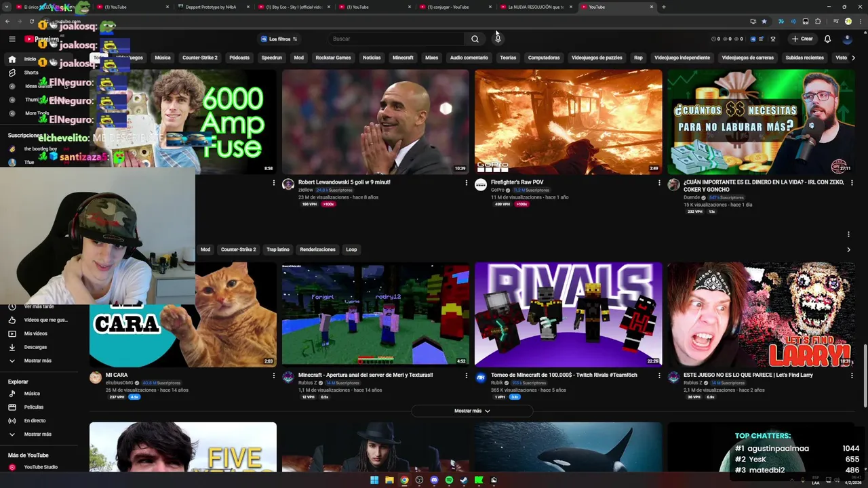Switch to the Deppart Prototype by N4bA tab
868x488 pixels.
pos(212,7)
